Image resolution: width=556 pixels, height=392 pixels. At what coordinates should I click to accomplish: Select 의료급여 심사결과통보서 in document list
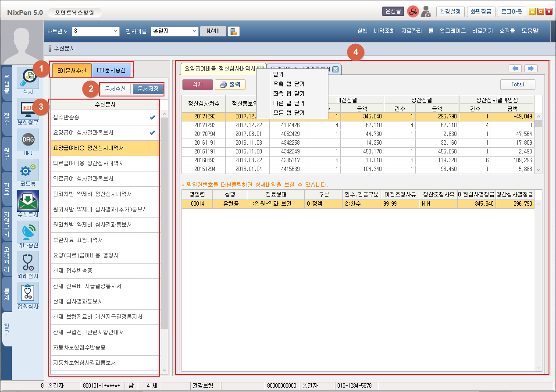[83, 179]
